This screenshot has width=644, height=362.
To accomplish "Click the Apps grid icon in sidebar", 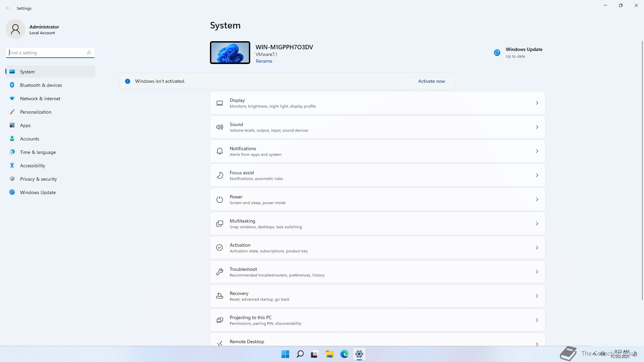I will coord(12,125).
